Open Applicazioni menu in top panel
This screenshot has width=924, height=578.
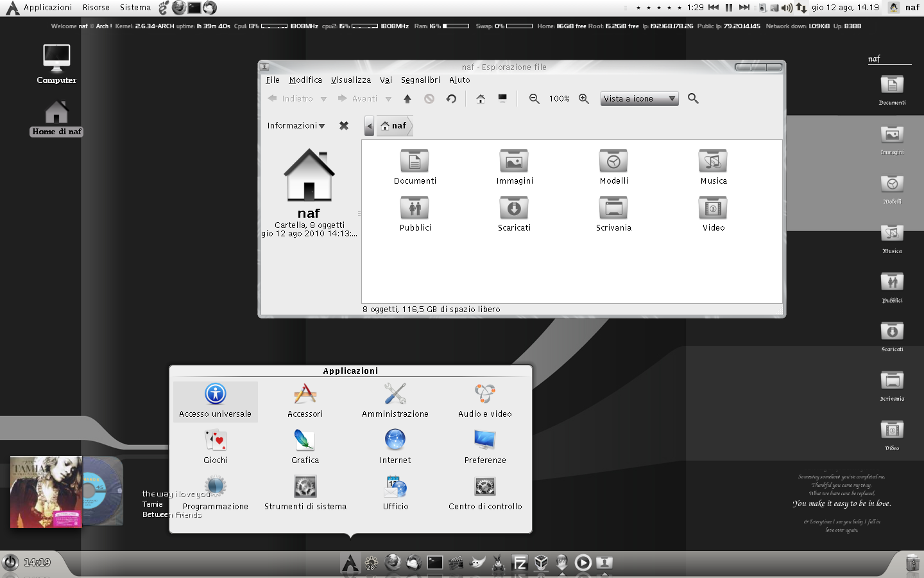pos(47,8)
